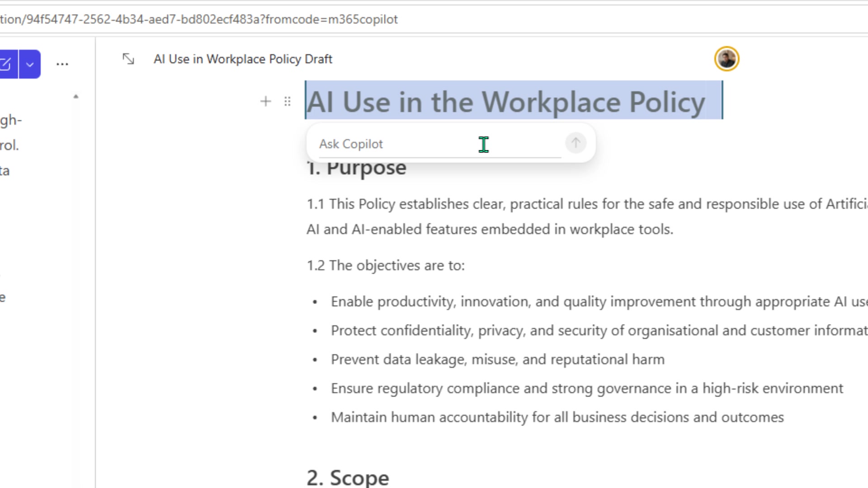Screen dimensions: 868x488
Task: Click the line 'AI and AI-enabled features embedded'
Action: [x=490, y=230]
